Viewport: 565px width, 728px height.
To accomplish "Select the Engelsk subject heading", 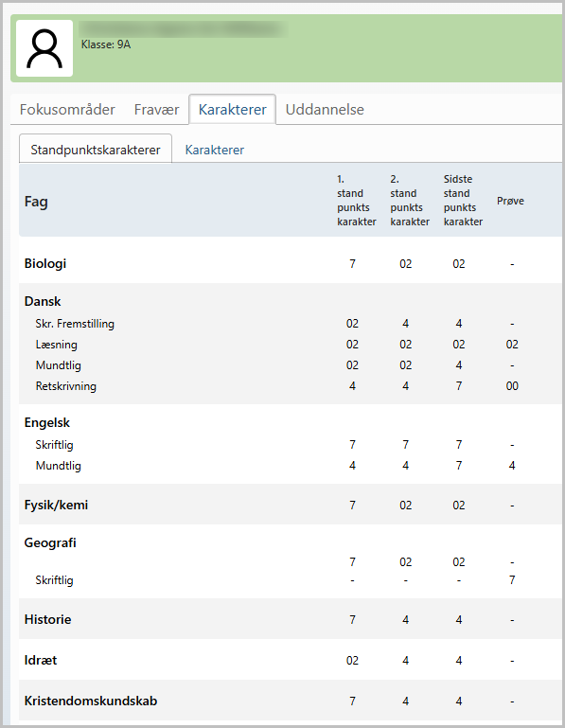I will tap(47, 422).
